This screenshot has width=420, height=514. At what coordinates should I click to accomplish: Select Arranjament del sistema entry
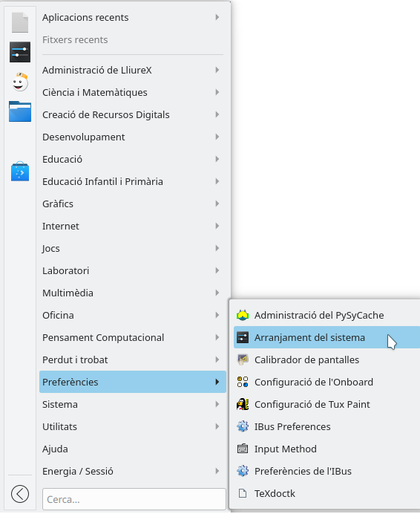[327, 337]
